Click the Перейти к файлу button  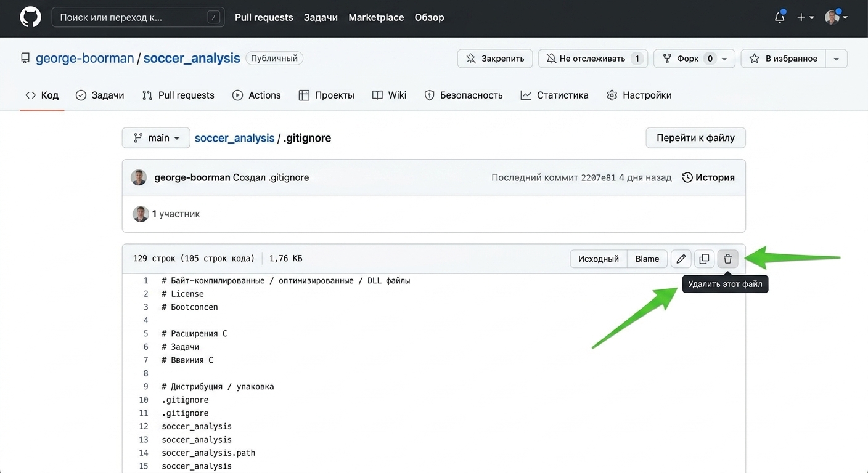click(695, 138)
